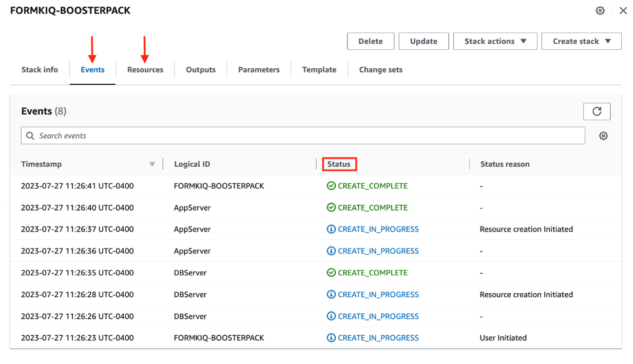Expand the Stack actions dropdown
The width and height of the screenshot is (633, 364).
click(x=495, y=41)
